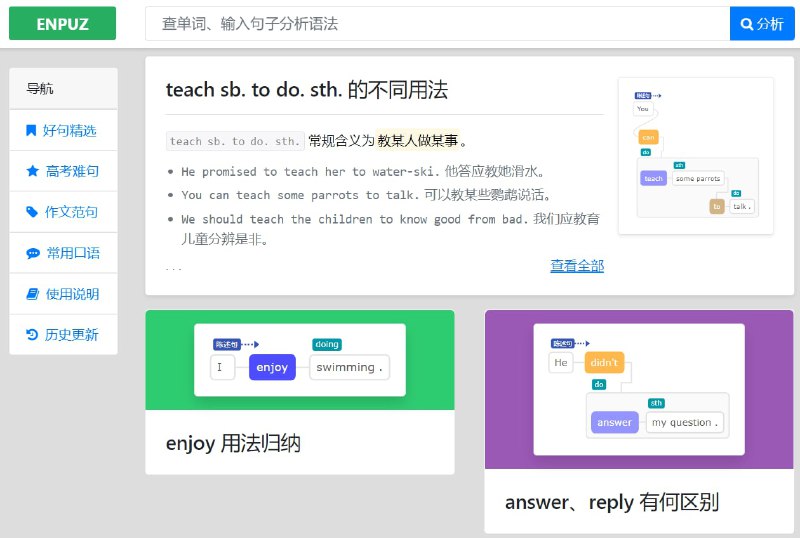Click the blue 'enjoy' word block in diagram

272,367
